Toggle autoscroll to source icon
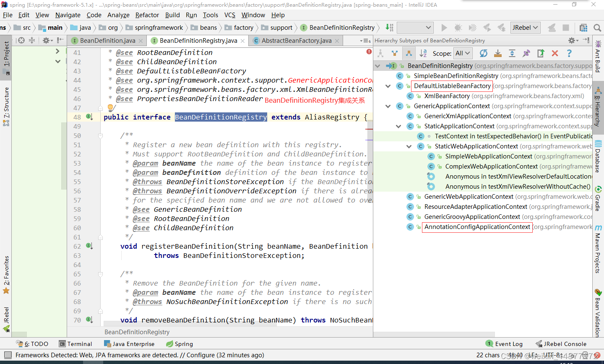 498,53
